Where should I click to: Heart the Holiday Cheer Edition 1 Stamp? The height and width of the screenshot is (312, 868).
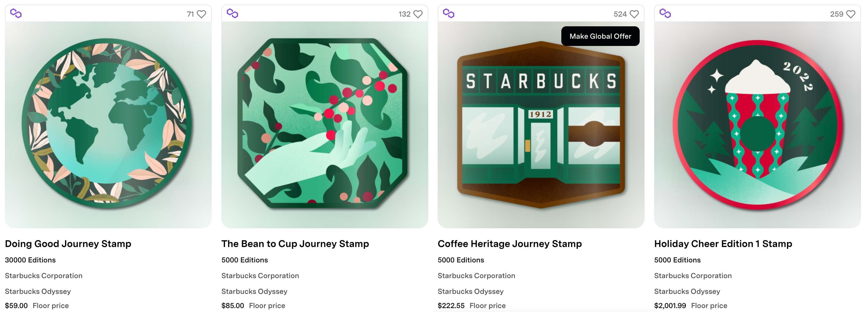851,14
